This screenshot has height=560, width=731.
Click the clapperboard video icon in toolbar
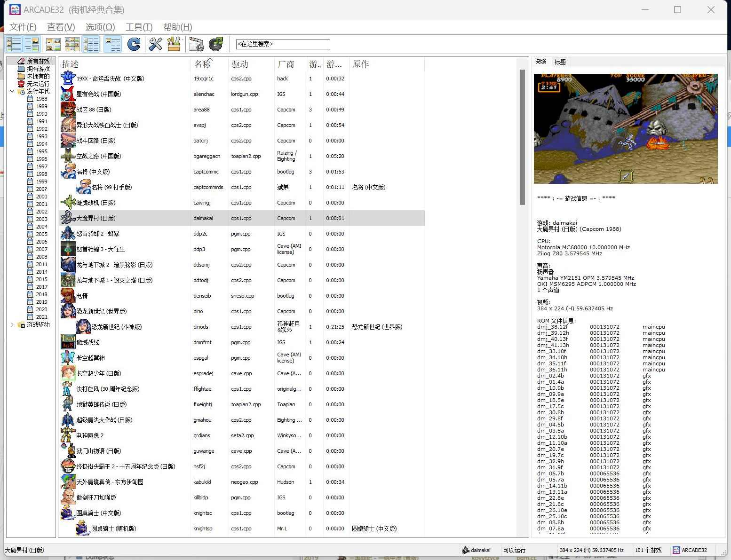196,44
